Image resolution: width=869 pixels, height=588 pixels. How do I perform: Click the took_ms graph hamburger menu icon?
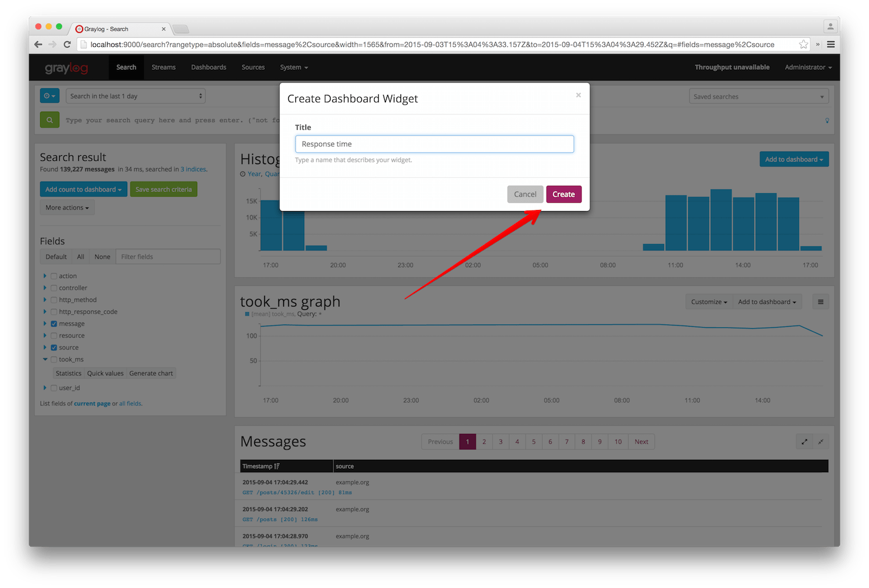(x=820, y=302)
